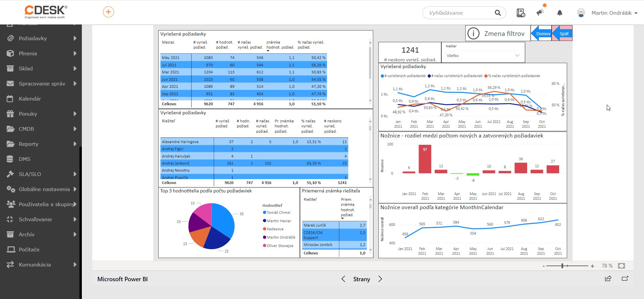Go to previous report page arrow
The width and height of the screenshot is (644, 299).
[343, 279]
